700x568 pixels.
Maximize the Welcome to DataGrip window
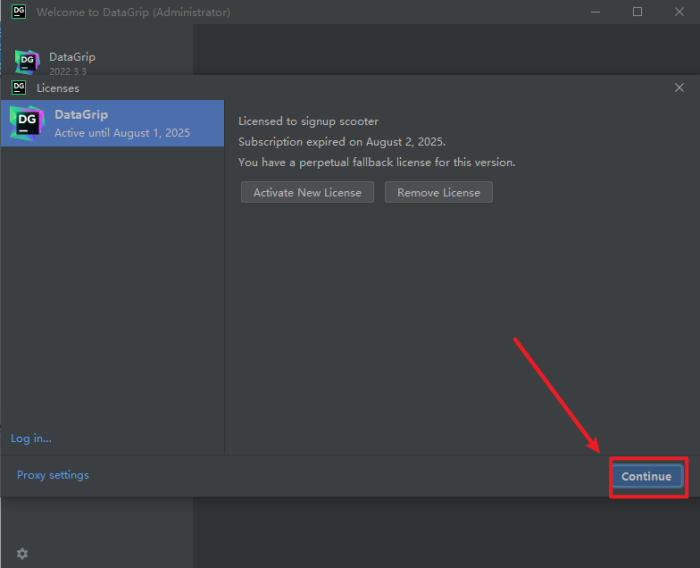pyautogui.click(x=638, y=12)
